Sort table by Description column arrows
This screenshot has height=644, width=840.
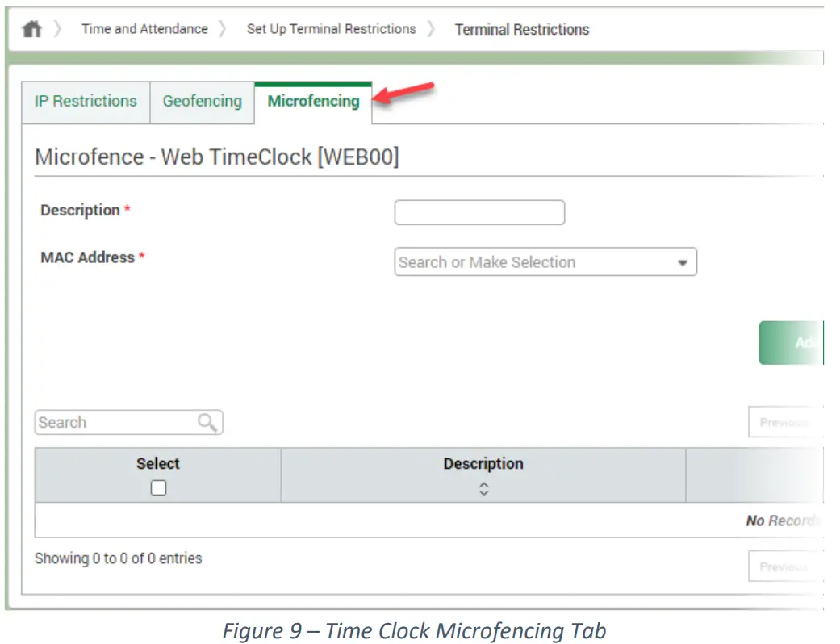[484, 488]
